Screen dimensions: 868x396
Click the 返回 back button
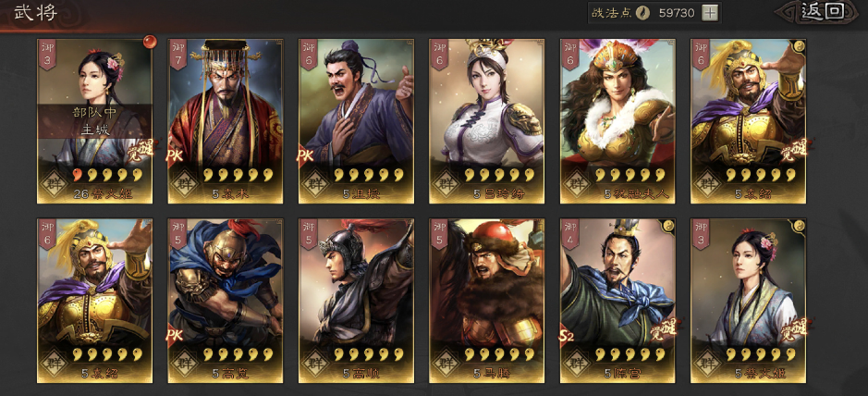(x=823, y=12)
